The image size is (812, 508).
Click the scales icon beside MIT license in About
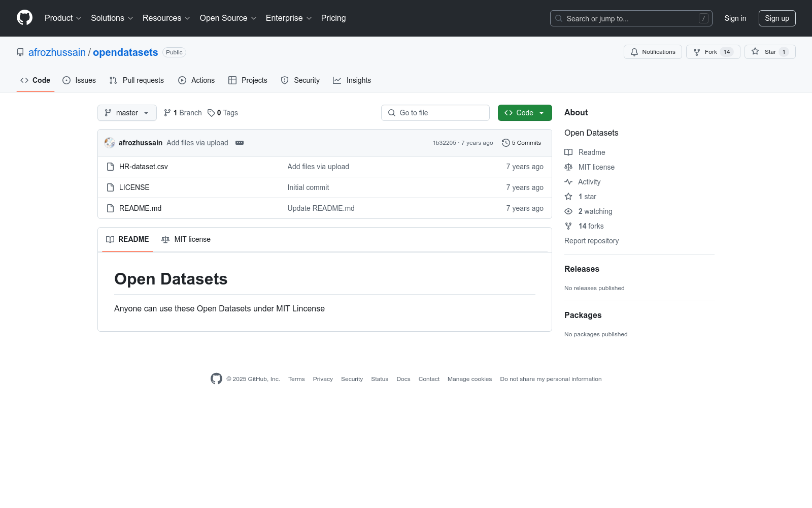click(568, 167)
